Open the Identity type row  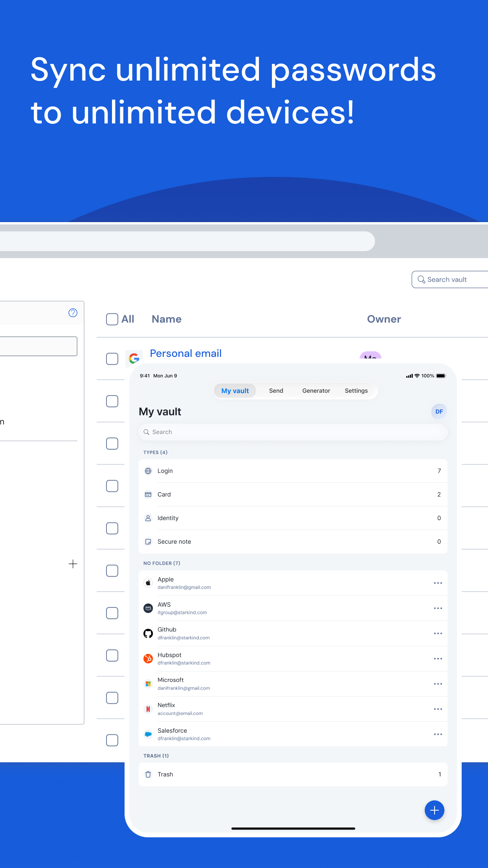pos(293,518)
